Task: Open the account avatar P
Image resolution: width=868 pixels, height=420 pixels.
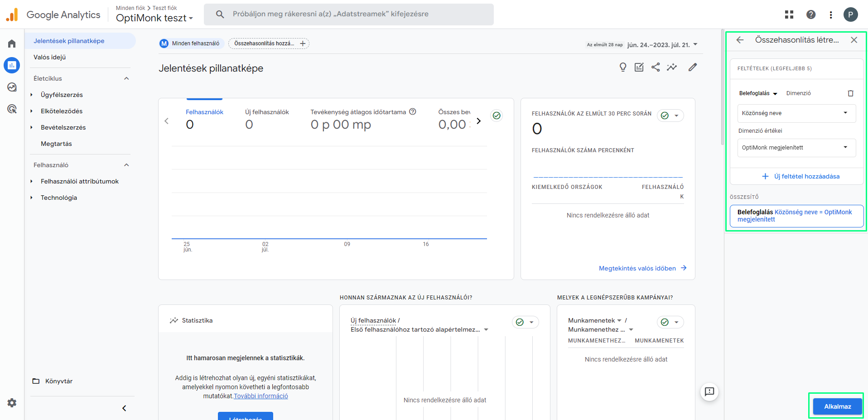Action: [x=851, y=14]
